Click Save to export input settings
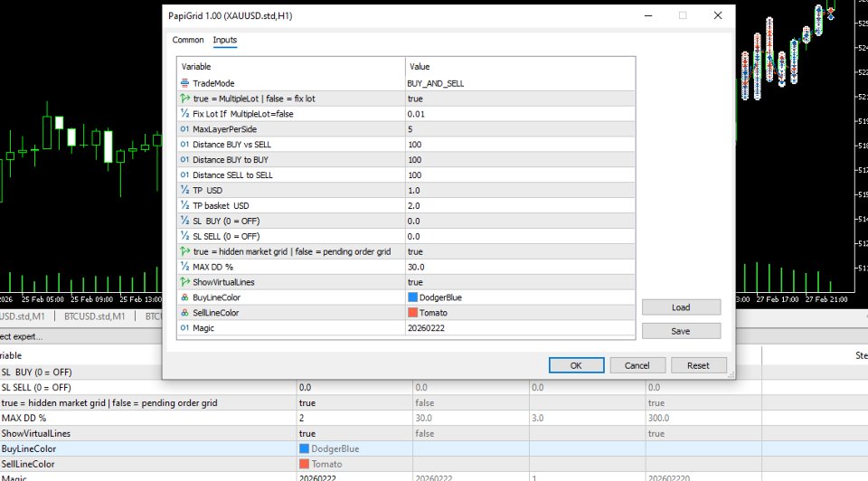This screenshot has height=481, width=868. click(681, 331)
